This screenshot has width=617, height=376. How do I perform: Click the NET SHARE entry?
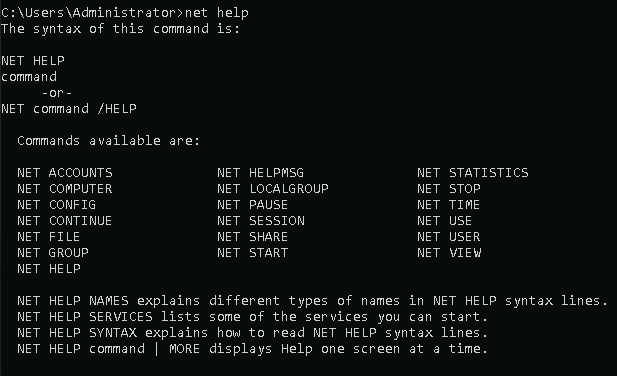[x=253, y=237]
